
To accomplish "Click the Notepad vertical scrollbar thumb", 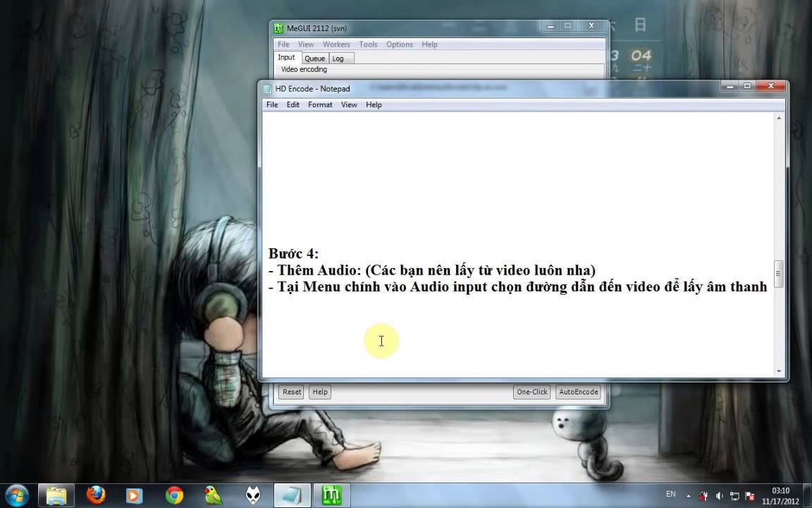I will tap(778, 274).
